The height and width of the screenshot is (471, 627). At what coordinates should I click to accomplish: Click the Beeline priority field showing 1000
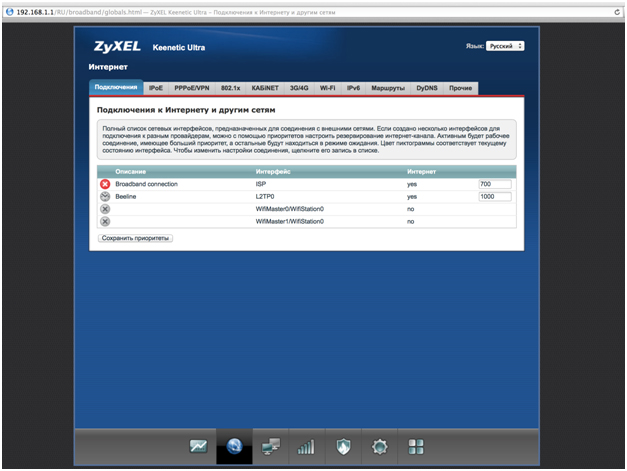point(494,197)
